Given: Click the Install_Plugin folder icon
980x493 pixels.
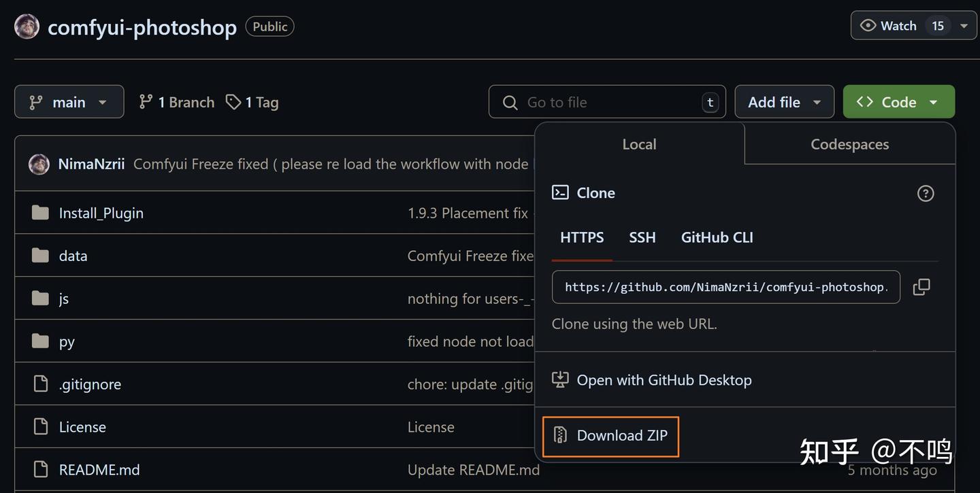Looking at the screenshot, I should [41, 213].
